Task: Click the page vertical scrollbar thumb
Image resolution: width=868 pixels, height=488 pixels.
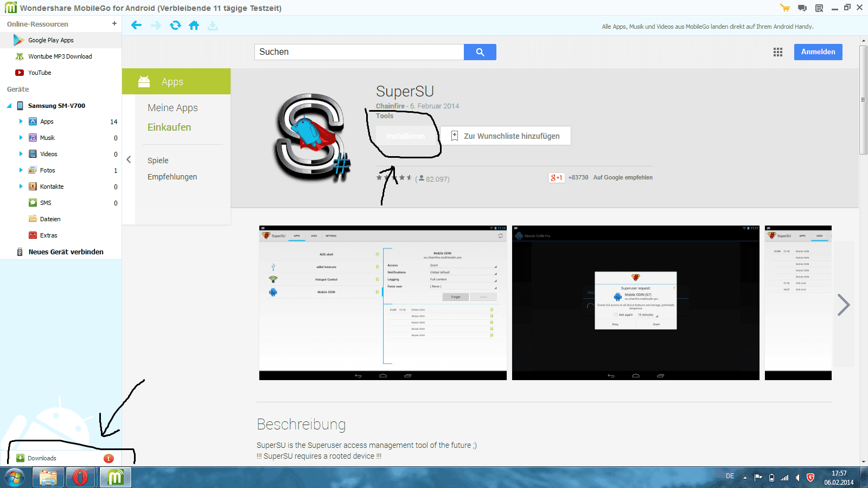Action: coord(863,100)
